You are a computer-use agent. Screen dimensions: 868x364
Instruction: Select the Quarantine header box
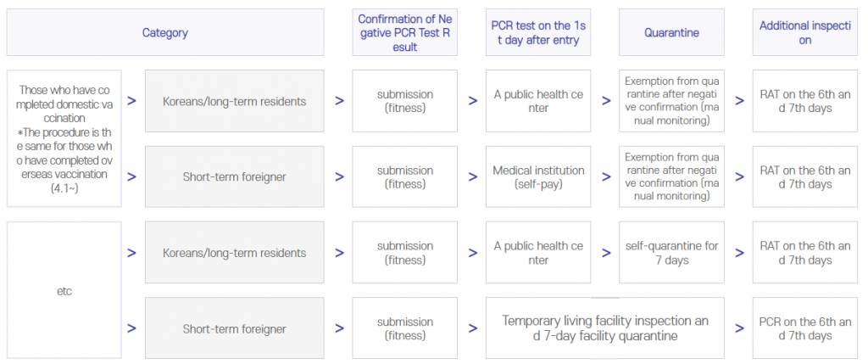click(671, 32)
